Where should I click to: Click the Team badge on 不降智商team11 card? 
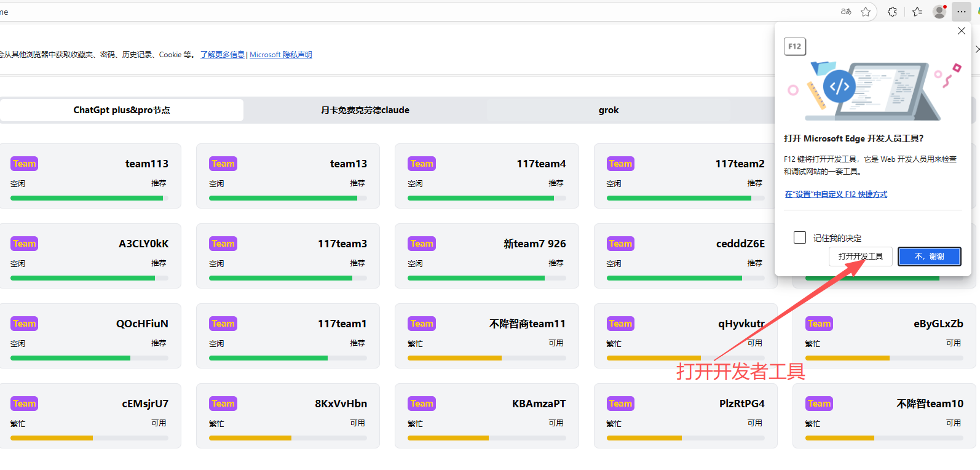coord(422,324)
